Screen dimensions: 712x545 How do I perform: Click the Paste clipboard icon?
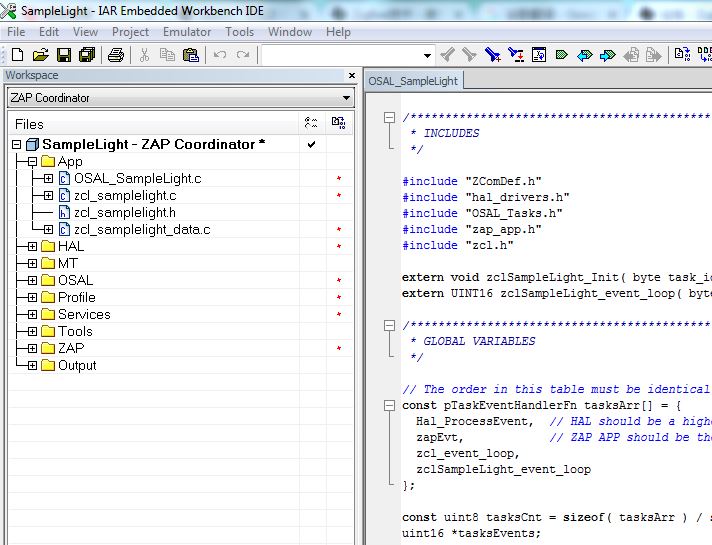pyautogui.click(x=188, y=55)
